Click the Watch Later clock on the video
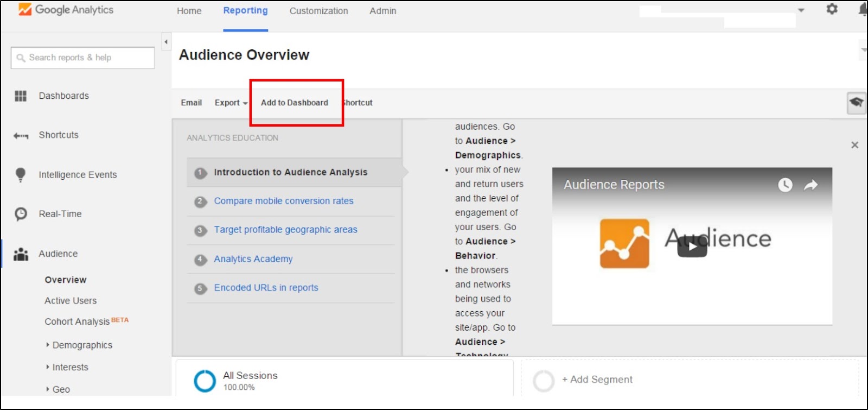 pos(785,185)
